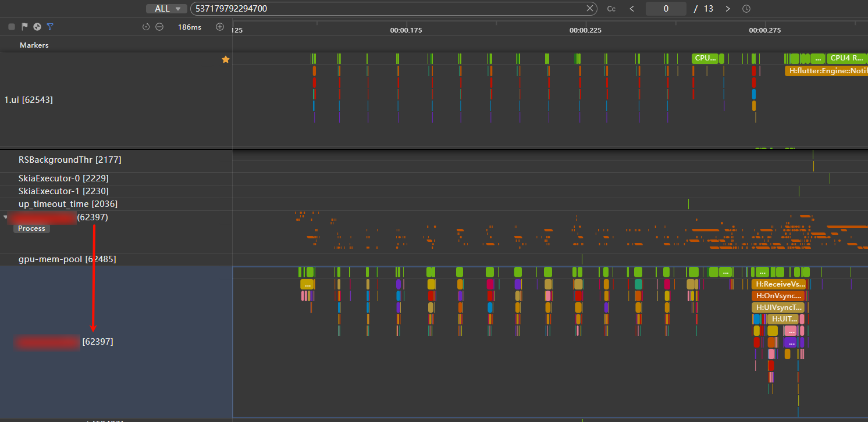
Task: Select gpu-mem-pool [62485] thread row
Action: coord(116,259)
